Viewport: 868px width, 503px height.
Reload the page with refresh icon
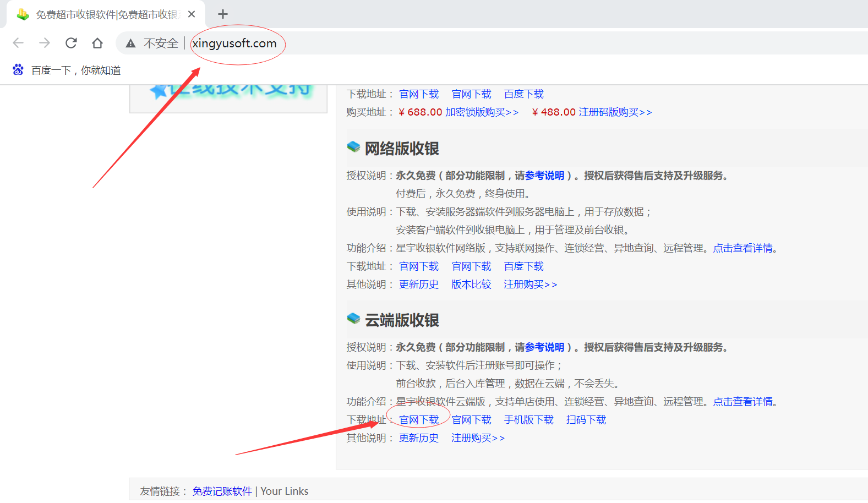tap(71, 43)
